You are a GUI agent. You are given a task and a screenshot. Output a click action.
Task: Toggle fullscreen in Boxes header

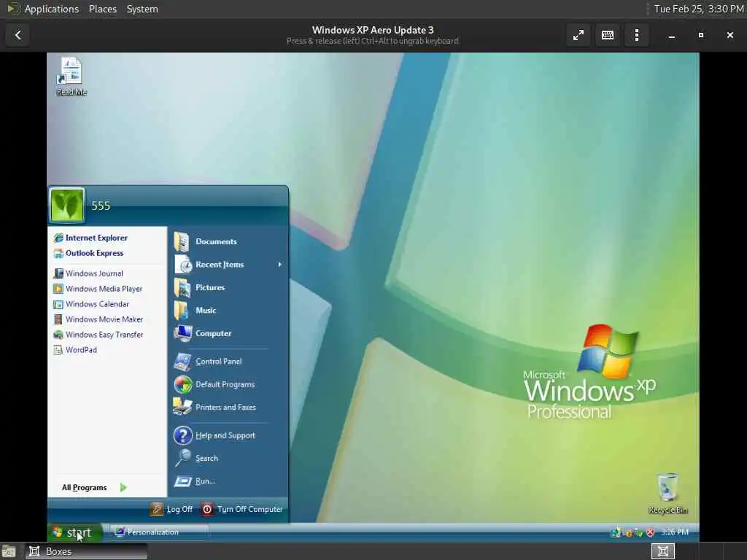click(578, 35)
